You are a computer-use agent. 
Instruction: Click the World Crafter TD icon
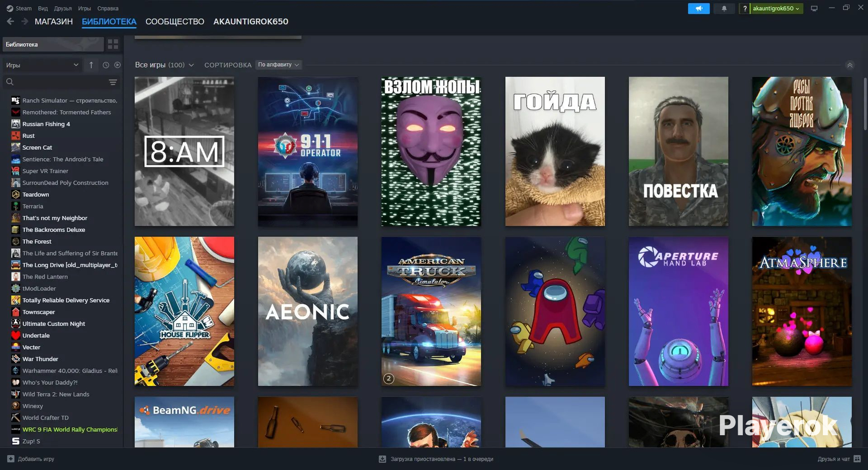(x=16, y=418)
